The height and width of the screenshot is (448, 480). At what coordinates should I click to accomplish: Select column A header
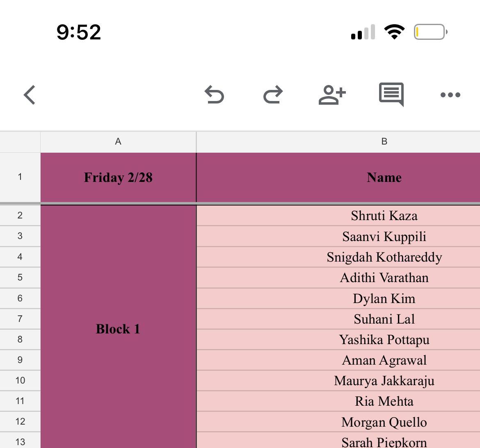click(x=118, y=142)
